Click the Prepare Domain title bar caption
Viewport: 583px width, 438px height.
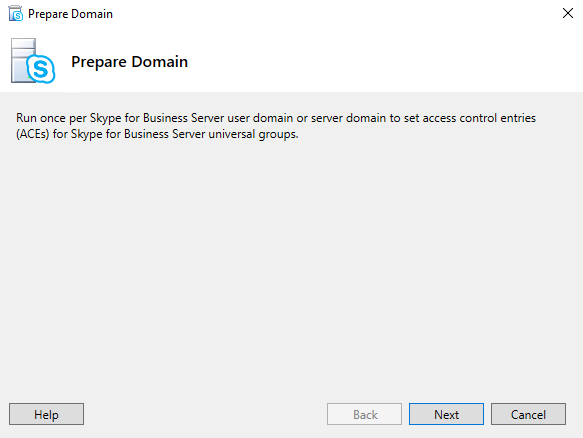[x=70, y=14]
